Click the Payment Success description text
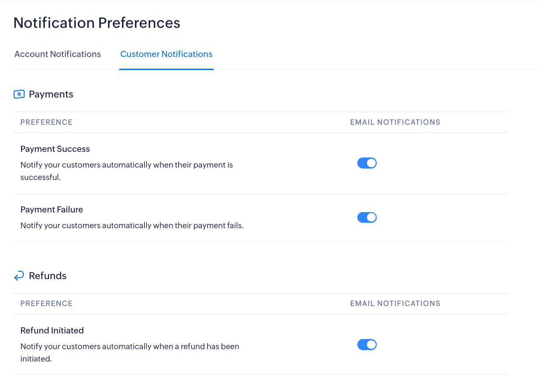Image resolution: width=539 pixels, height=392 pixels. click(x=126, y=165)
